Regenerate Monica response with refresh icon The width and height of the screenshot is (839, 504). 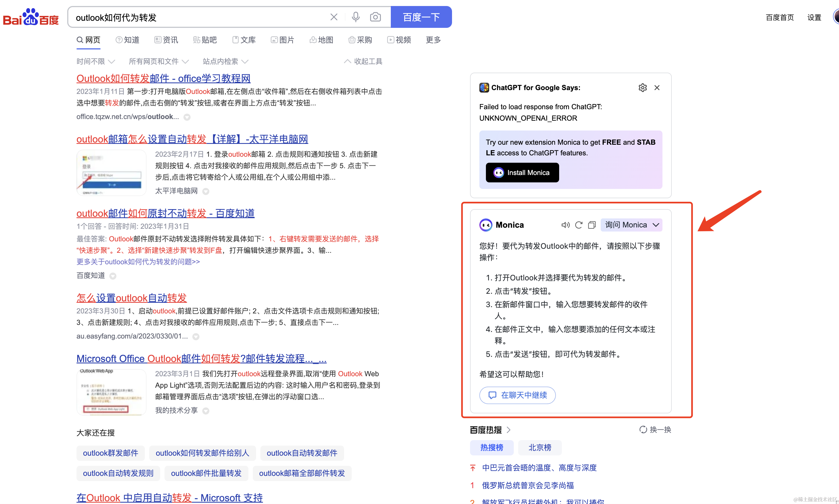(579, 225)
